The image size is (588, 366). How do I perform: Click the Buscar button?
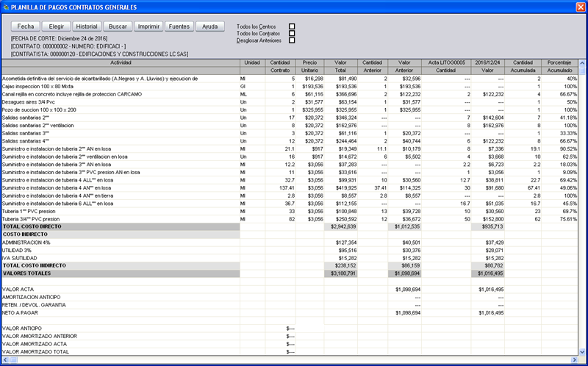pos(118,26)
